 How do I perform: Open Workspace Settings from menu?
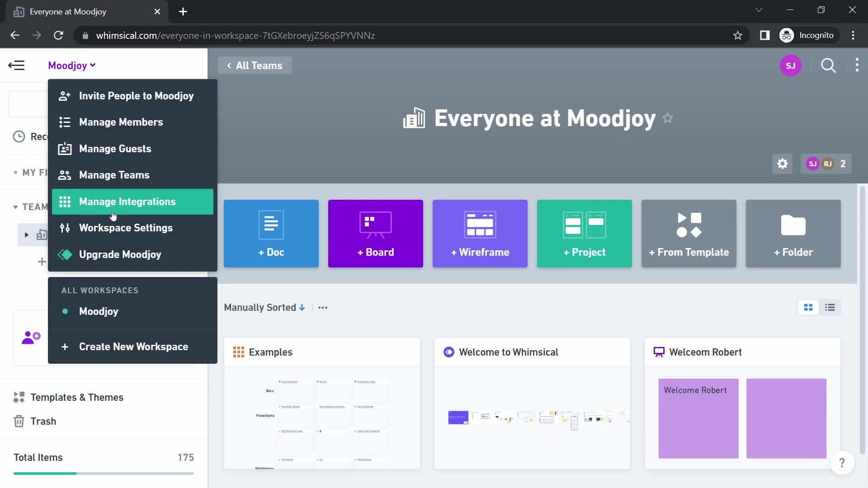tap(132, 228)
